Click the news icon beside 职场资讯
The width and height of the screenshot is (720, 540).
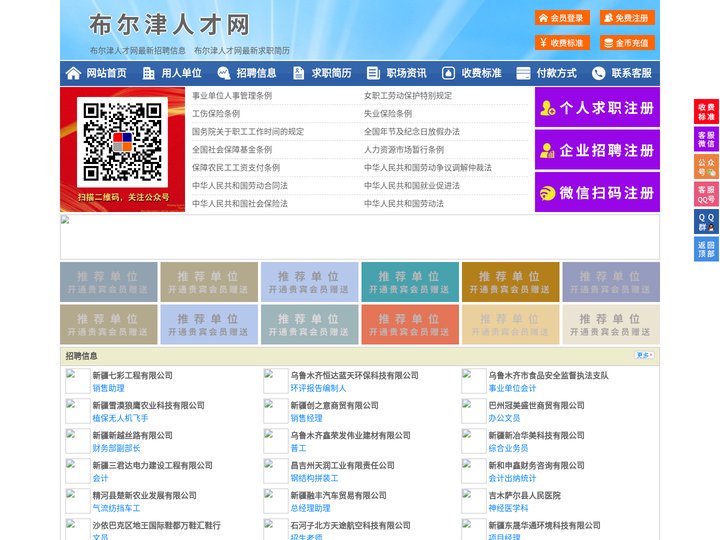click(x=373, y=73)
